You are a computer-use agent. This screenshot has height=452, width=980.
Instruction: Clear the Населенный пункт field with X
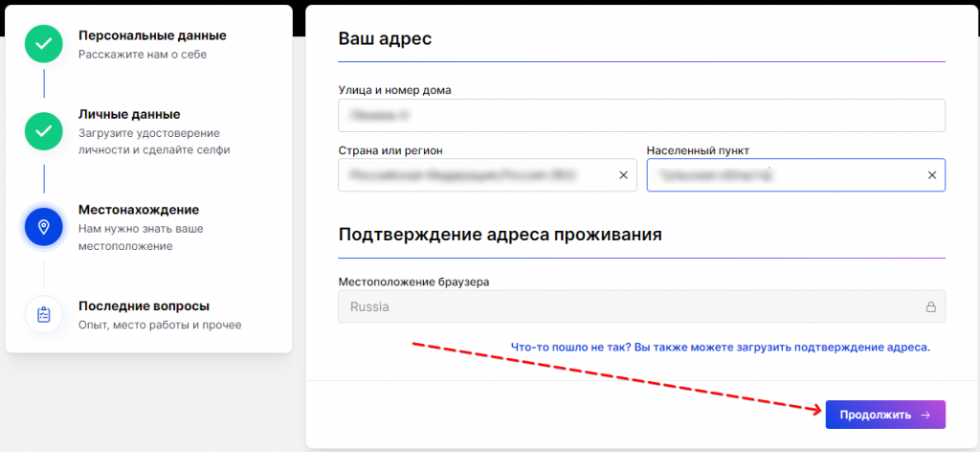(x=931, y=176)
